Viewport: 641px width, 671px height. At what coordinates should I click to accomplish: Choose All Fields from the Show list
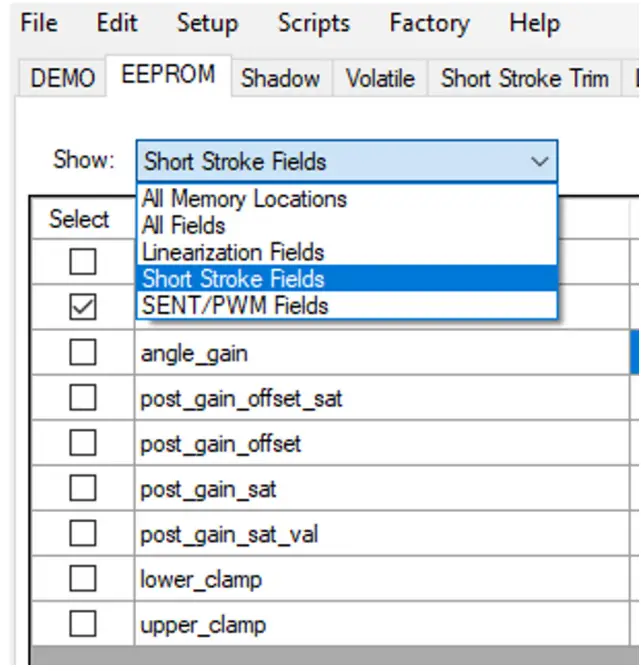point(184,226)
